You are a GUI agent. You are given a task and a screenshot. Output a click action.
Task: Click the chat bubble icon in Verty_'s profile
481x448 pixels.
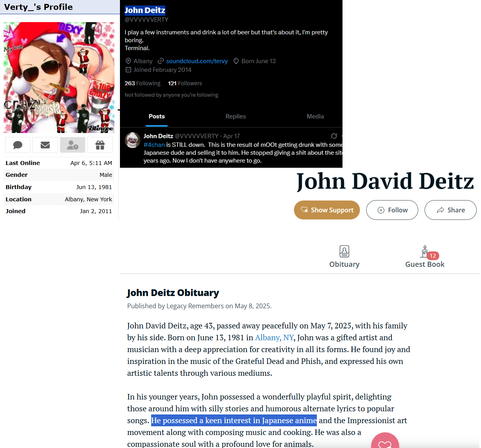click(18, 145)
